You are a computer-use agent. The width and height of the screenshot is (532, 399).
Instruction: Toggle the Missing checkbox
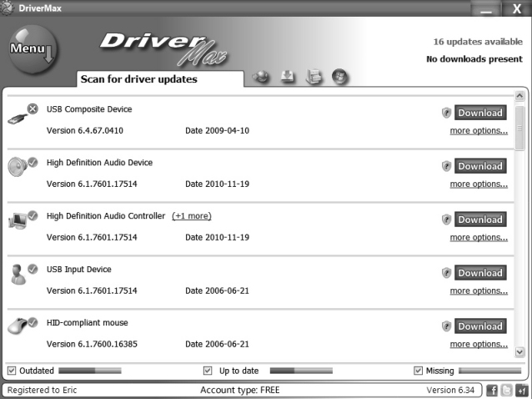418,371
